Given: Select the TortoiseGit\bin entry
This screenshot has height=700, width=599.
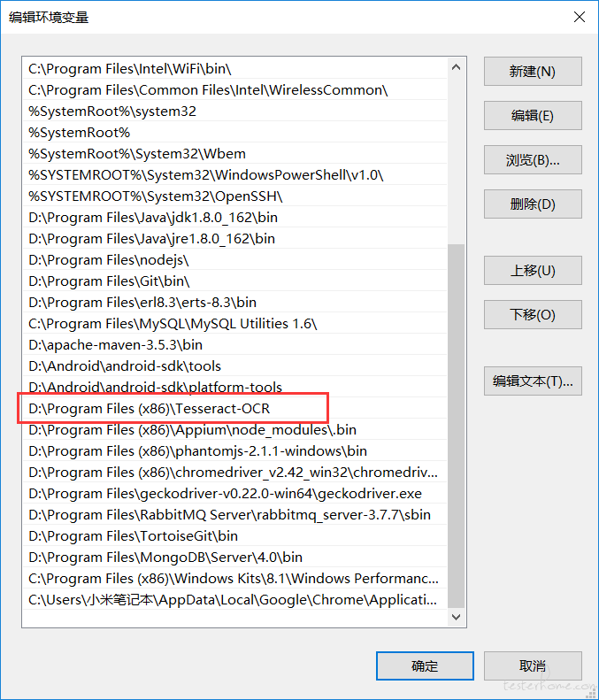Looking at the screenshot, I should coord(234,535).
